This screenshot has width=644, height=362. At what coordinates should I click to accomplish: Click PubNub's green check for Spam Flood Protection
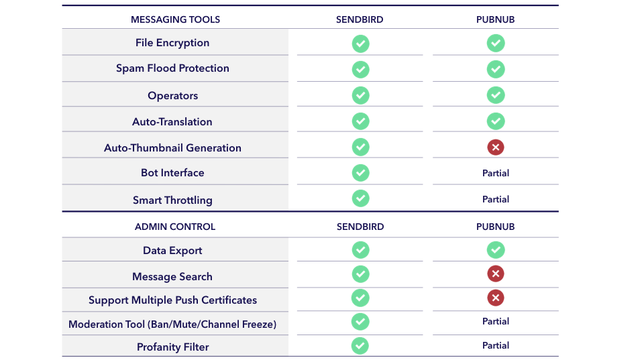(x=496, y=69)
